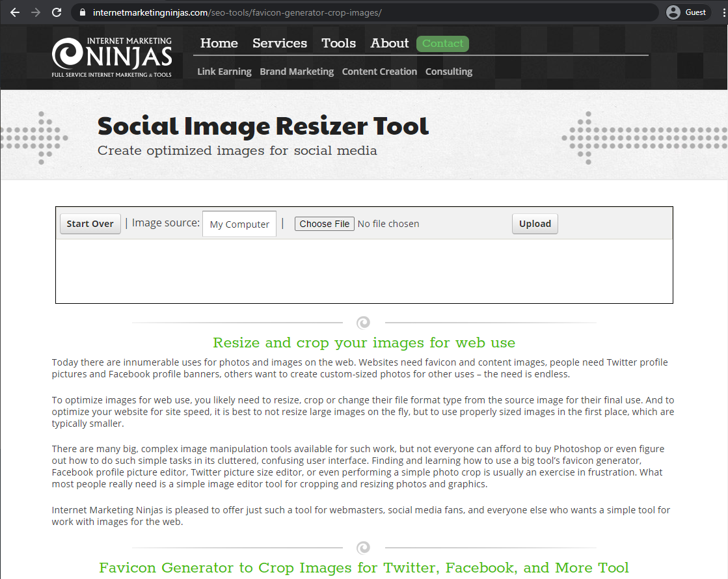Open the Home menu item

[219, 43]
